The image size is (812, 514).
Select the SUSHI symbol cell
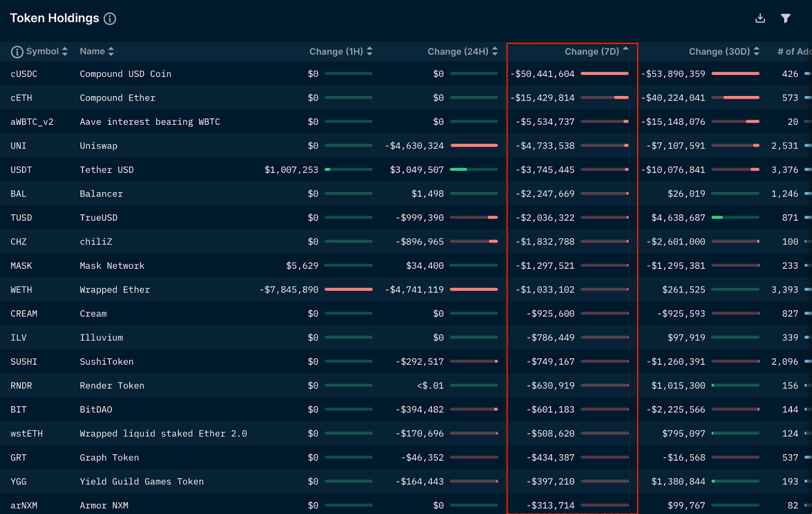pyautogui.click(x=24, y=362)
